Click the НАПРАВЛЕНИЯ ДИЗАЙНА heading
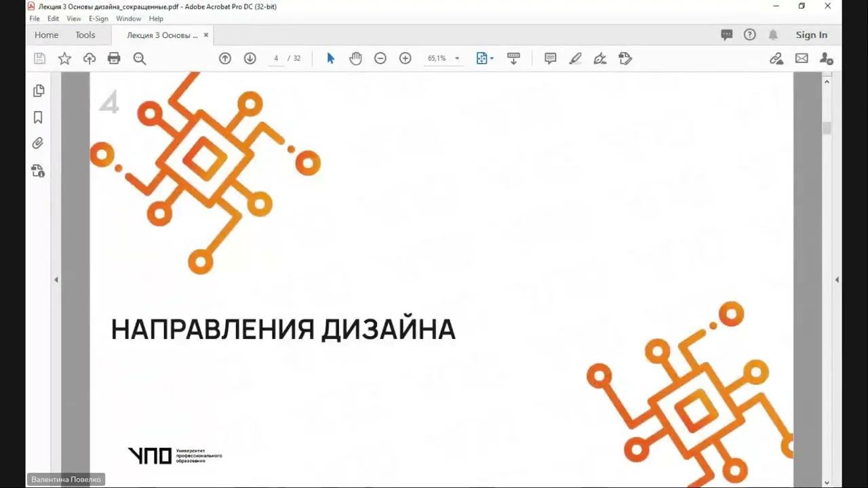Image resolution: width=868 pixels, height=488 pixels. point(283,329)
